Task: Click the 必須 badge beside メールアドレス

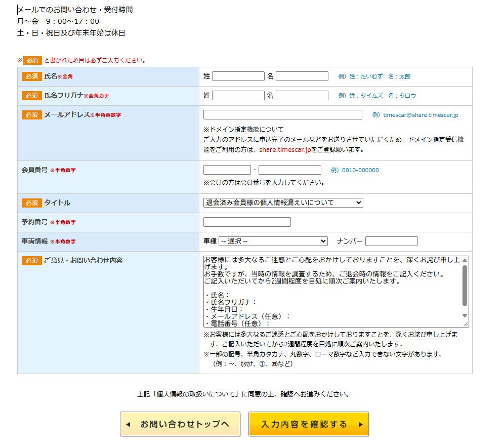Action: pos(32,115)
